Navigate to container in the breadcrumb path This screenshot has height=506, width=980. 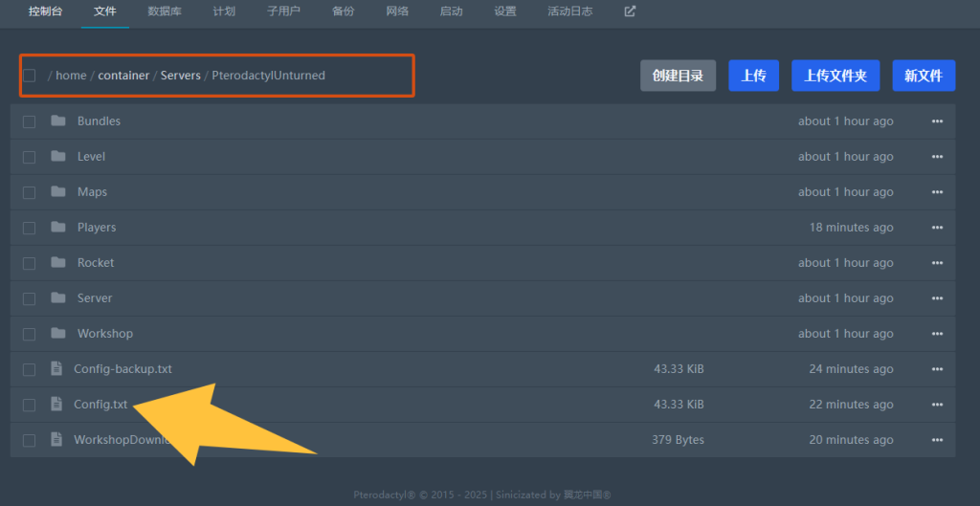click(123, 76)
